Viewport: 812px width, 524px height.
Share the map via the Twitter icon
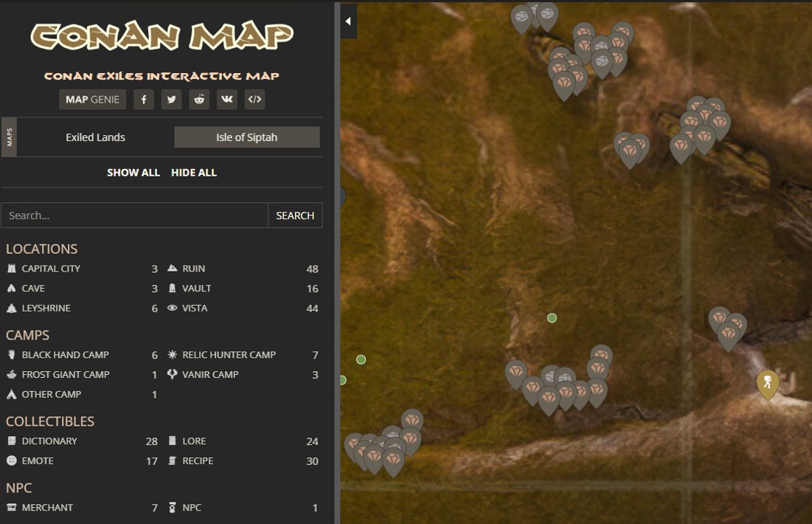point(171,99)
